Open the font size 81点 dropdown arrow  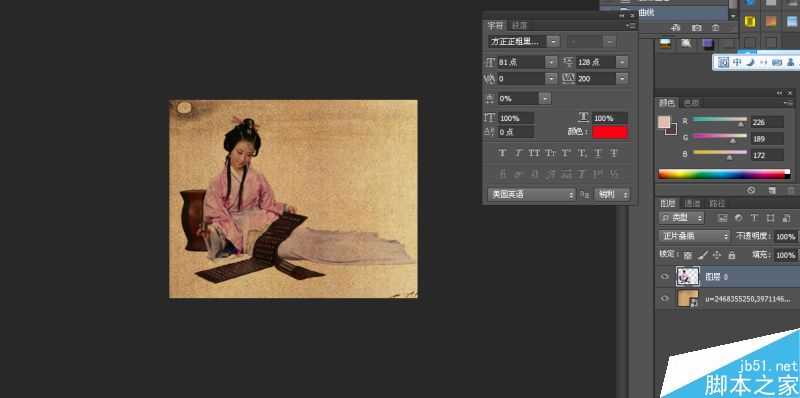pos(551,62)
